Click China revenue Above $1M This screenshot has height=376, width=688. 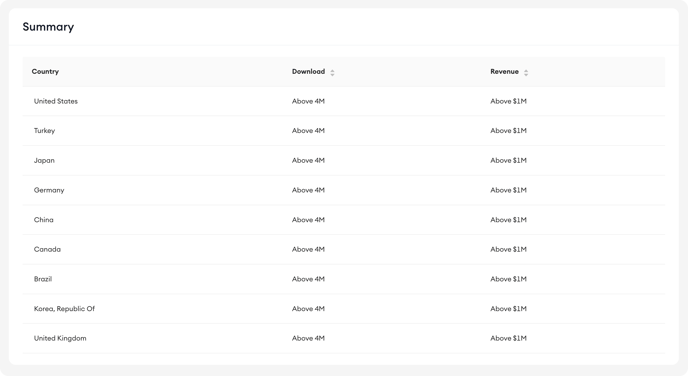coord(509,220)
